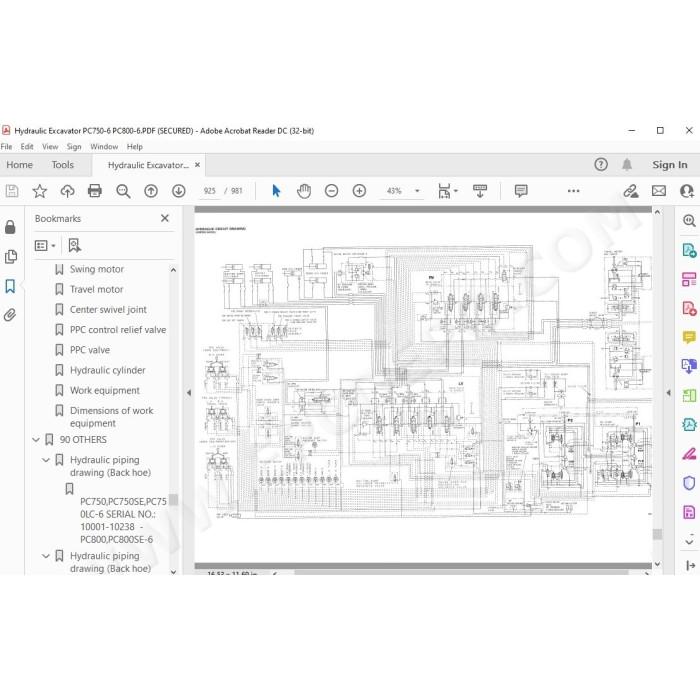700x700 pixels.
Task: Jump to Center swivel joint bookmark
Action: 108,309
